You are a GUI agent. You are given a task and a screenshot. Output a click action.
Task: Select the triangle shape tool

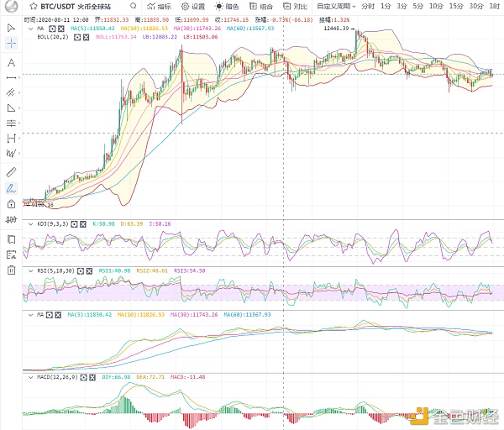[x=11, y=107]
